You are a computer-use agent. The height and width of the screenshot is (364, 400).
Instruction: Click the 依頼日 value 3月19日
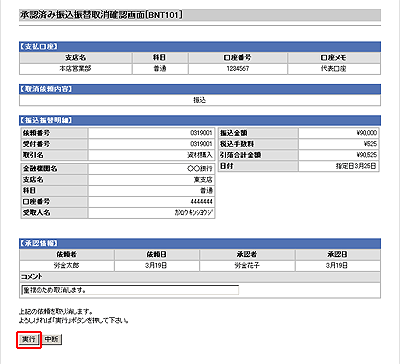(x=156, y=266)
